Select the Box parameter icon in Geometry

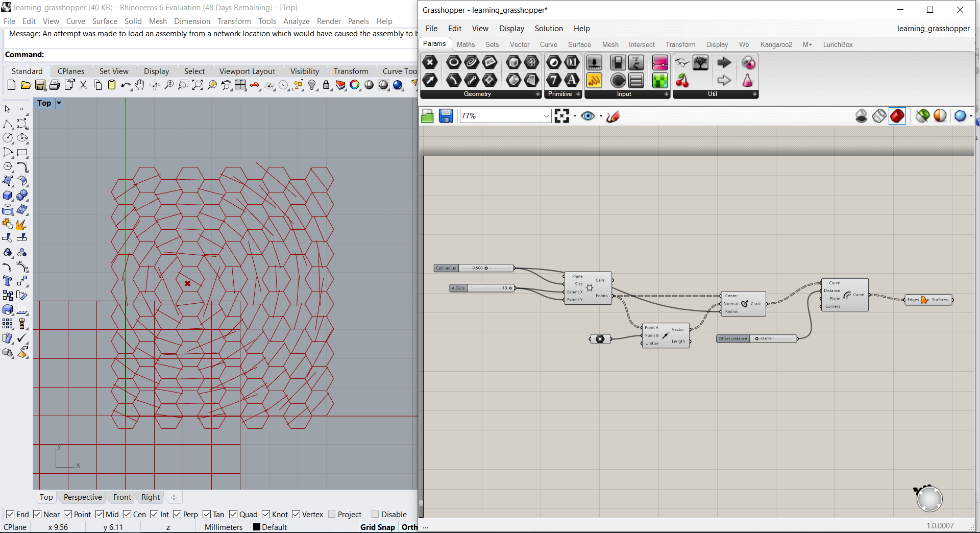pos(514,63)
